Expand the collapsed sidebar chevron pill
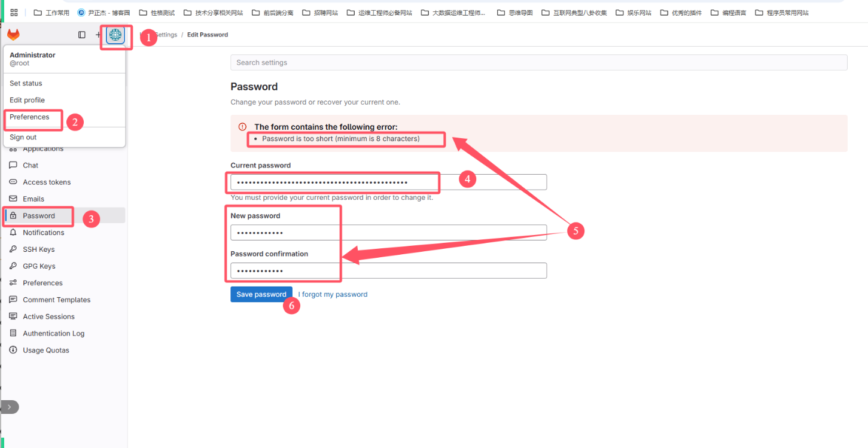868x448 pixels. 10,407
